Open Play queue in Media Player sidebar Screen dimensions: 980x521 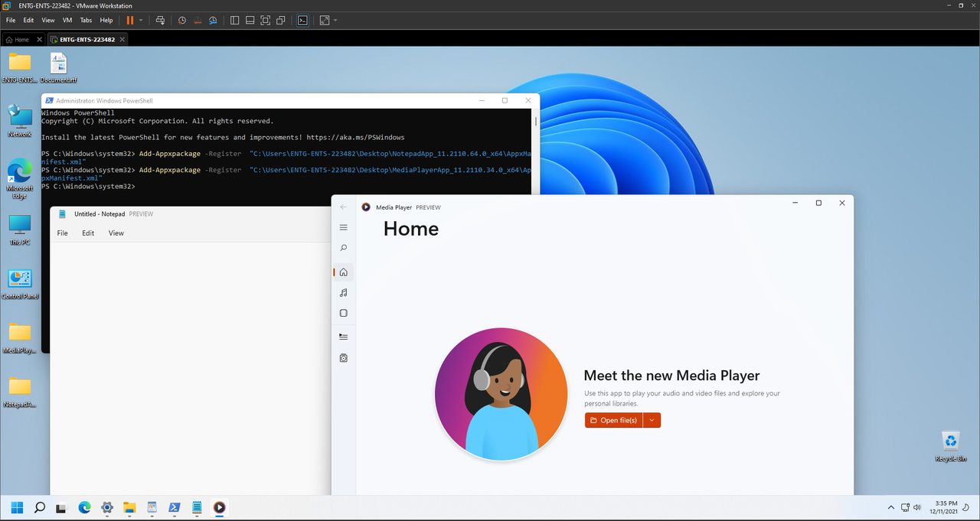coord(344,337)
